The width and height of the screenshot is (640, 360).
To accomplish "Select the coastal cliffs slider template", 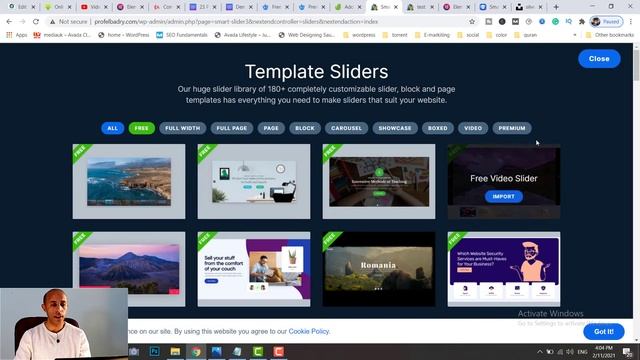I will pyautogui.click(x=129, y=181).
